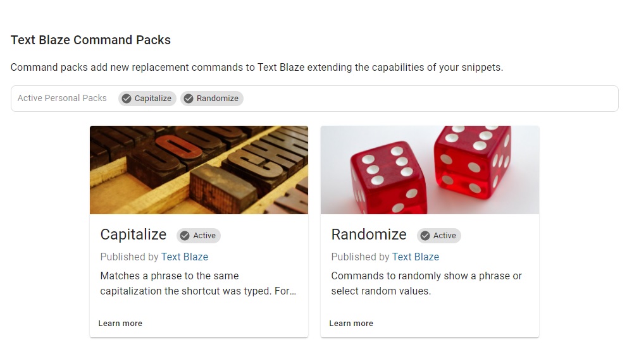627x364 pixels.
Task: Click the checkmark icon in the Randomize chip
Action: [189, 99]
